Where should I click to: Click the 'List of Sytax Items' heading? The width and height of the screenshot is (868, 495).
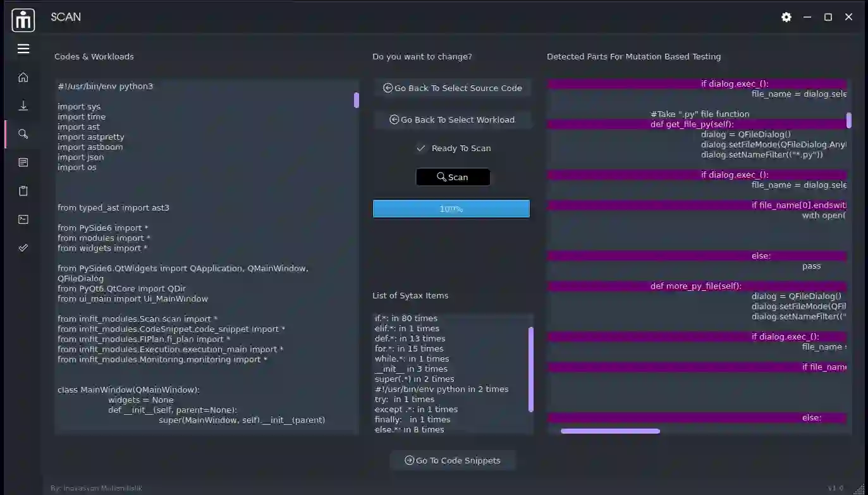coord(410,295)
